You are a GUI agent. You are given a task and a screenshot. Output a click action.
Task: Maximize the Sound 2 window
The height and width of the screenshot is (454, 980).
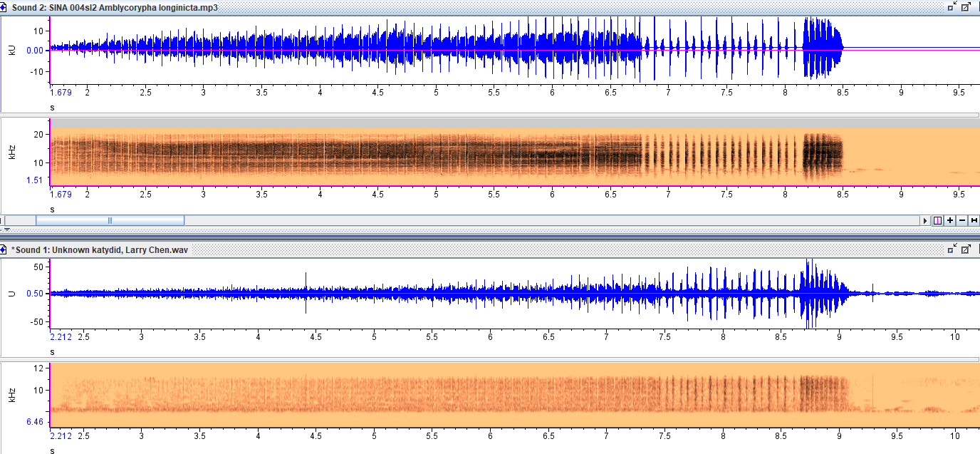[966, 6]
